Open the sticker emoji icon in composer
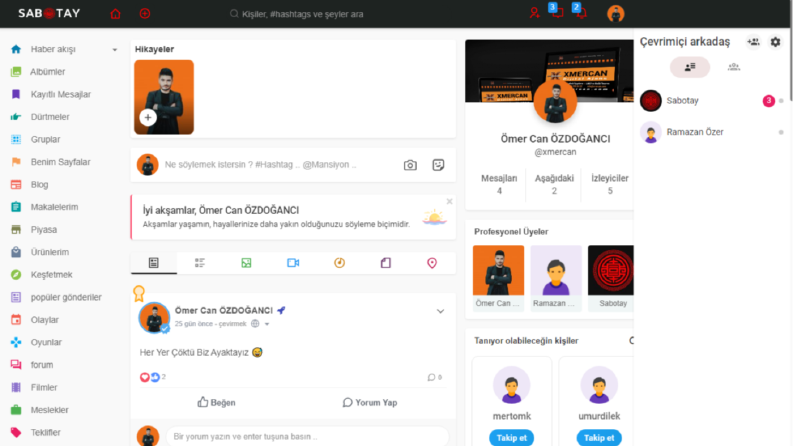Screen dimensions: 793x446 pyautogui.click(x=438, y=165)
